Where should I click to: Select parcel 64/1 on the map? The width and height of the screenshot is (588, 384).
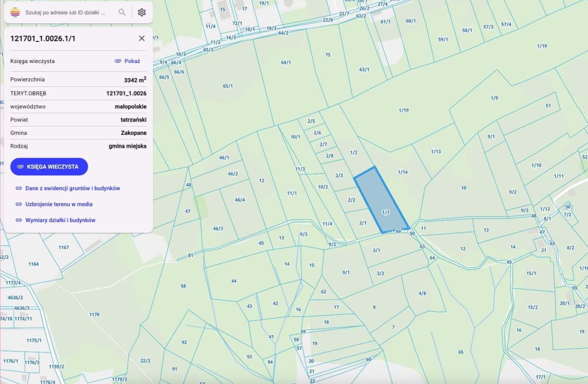pos(286,62)
